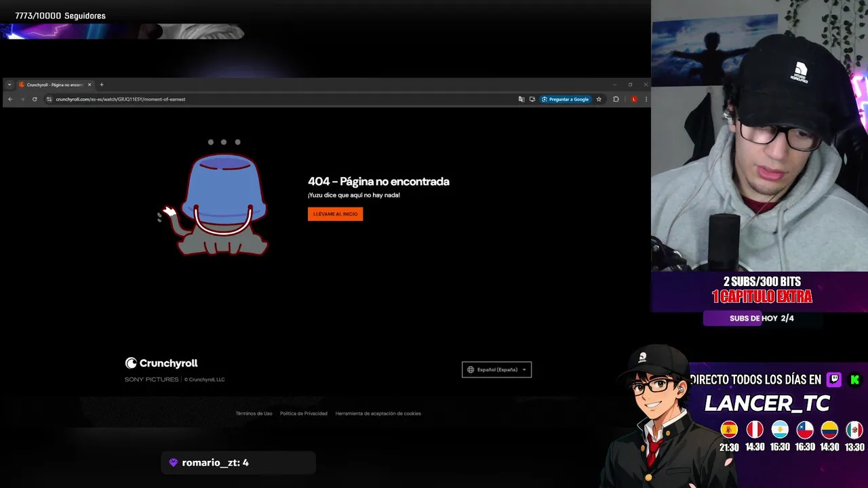Screen dimensions: 868x488
Task: Click the LANCER_TC channel name
Action: pyautogui.click(x=767, y=404)
